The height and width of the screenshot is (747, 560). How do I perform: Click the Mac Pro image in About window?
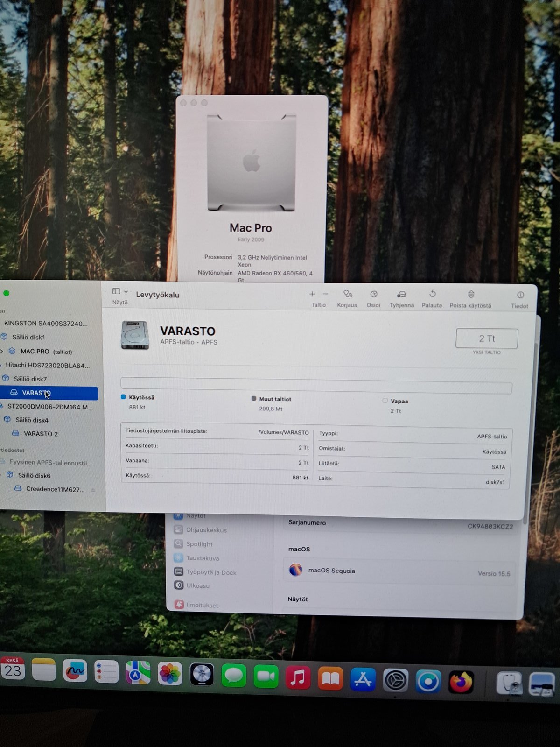252,163
